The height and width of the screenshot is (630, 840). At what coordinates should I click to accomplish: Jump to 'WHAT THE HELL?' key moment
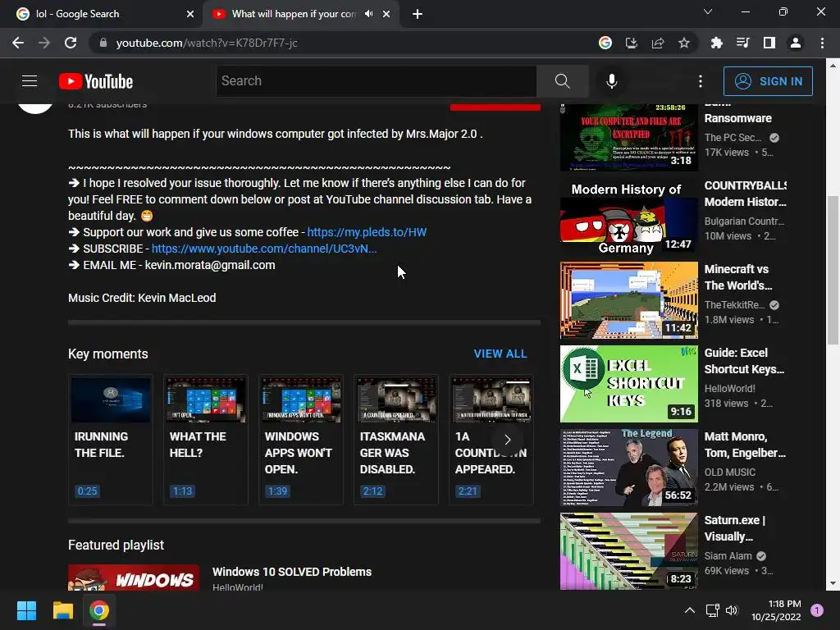(206, 440)
